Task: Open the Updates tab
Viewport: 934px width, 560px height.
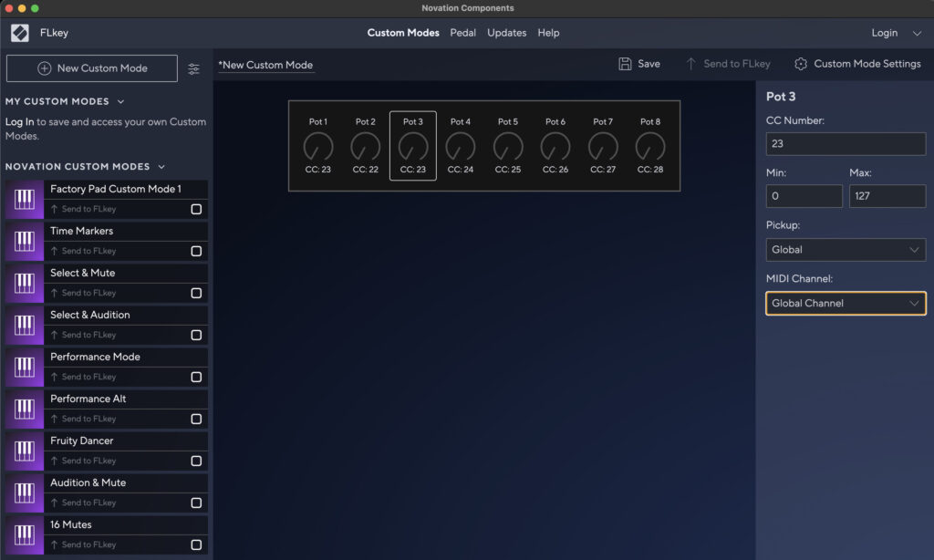Action: [x=507, y=33]
